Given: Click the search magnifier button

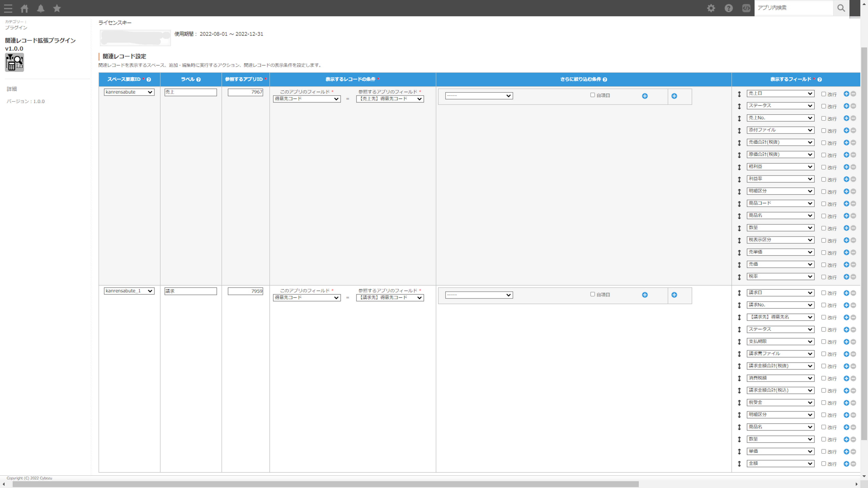Looking at the screenshot, I should (x=841, y=8).
